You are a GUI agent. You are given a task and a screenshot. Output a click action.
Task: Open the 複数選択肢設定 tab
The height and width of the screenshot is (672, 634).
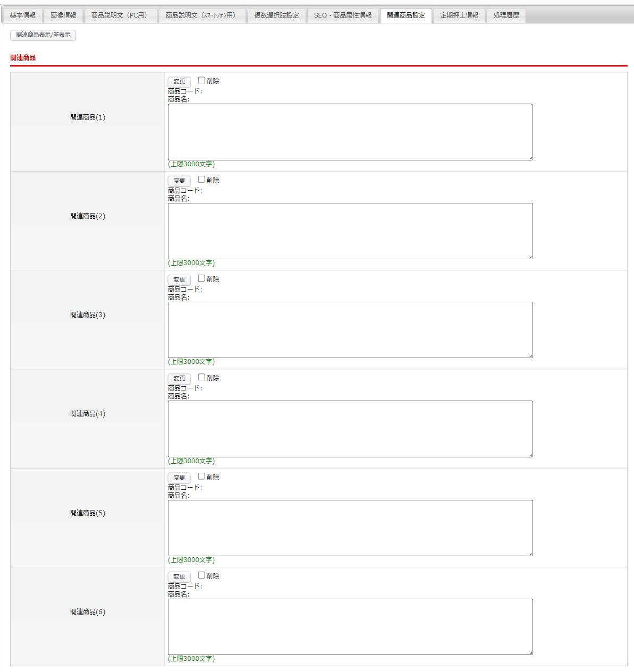(x=276, y=15)
